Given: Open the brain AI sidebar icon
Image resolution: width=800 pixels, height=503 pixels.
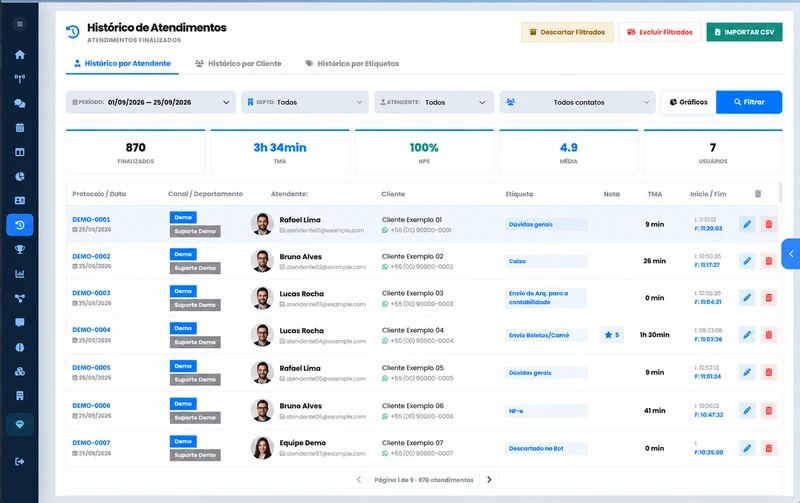Looking at the screenshot, I should tap(19, 347).
